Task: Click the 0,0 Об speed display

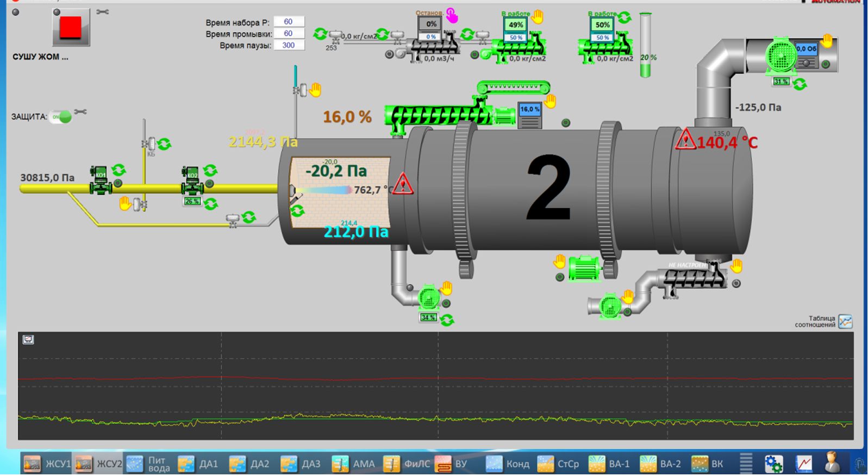Action: [x=806, y=49]
